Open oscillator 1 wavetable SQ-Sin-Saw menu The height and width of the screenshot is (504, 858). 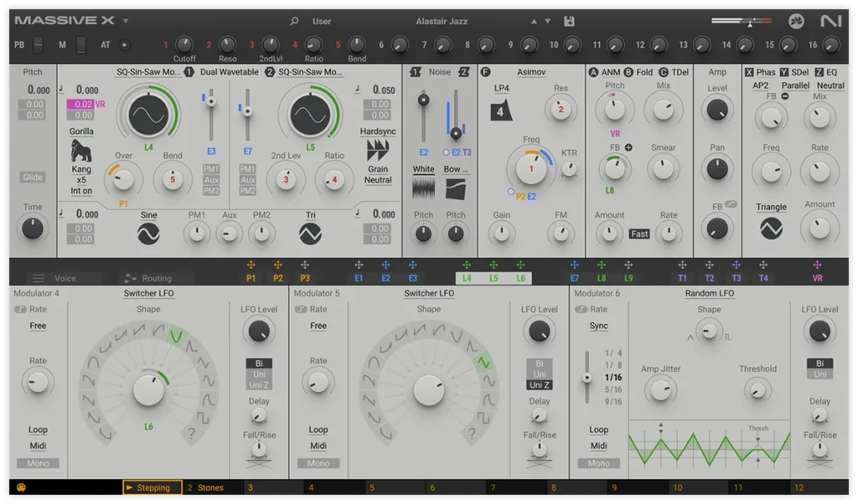coord(147,72)
